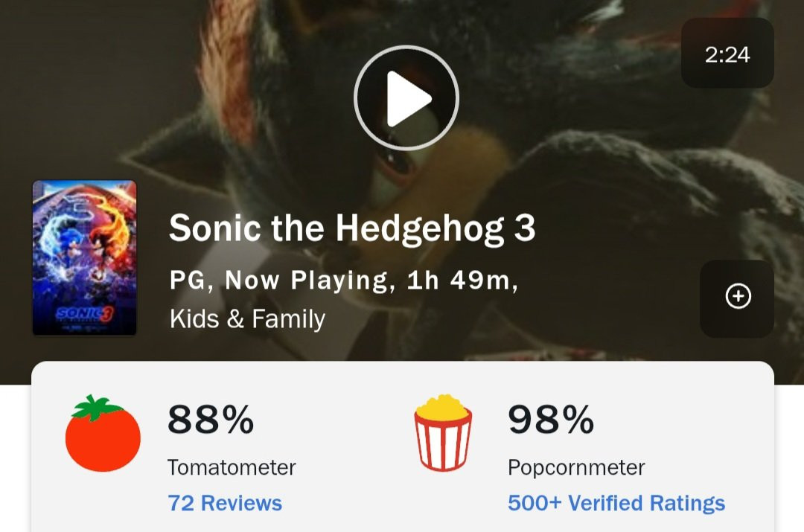Select the Popcornmeter label

576,467
